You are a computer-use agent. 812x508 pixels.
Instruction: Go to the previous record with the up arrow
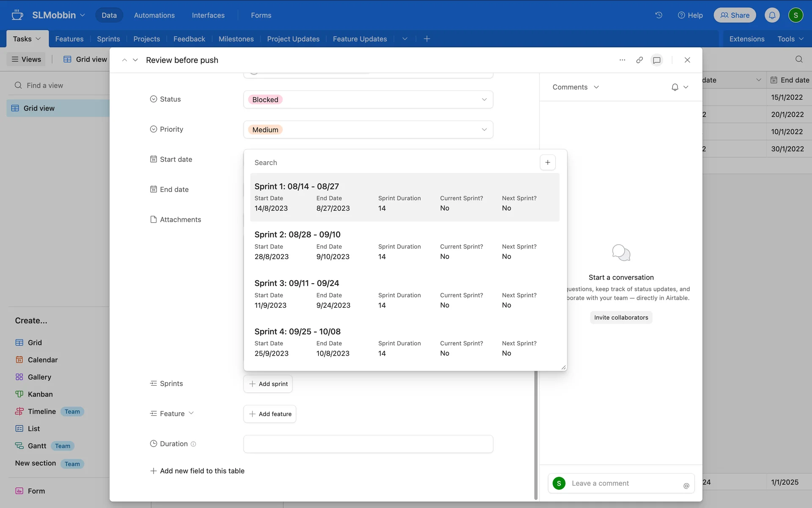(x=124, y=60)
